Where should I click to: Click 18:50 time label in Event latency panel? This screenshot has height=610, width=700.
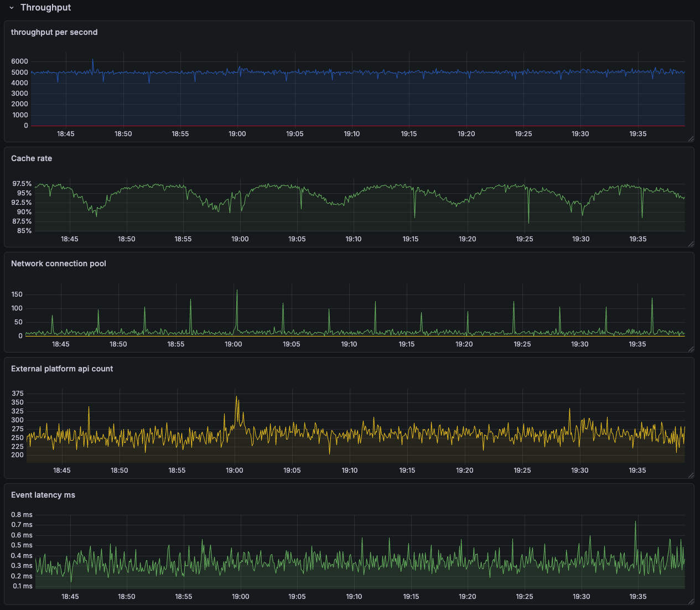click(x=127, y=597)
